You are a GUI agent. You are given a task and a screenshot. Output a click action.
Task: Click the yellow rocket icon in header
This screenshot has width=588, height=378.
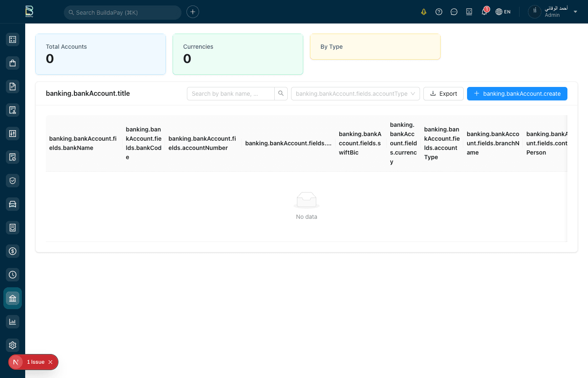[x=424, y=12]
